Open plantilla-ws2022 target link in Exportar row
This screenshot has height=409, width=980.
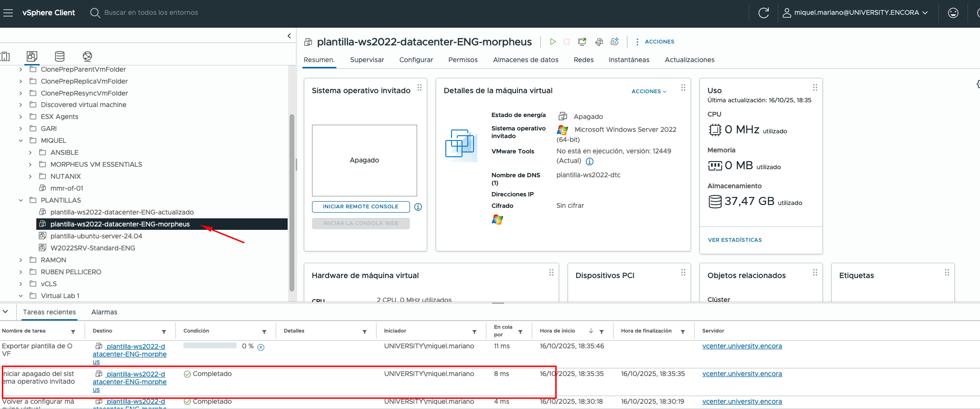pos(129,354)
